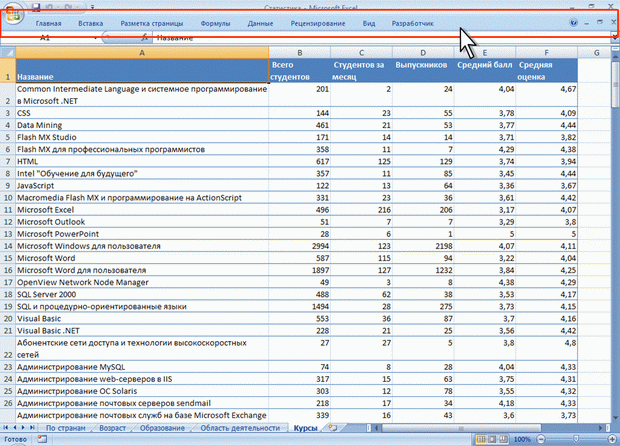Open Customize Quick Access Toolbar dropdown
This screenshot has width=620, height=446.
point(93,7)
